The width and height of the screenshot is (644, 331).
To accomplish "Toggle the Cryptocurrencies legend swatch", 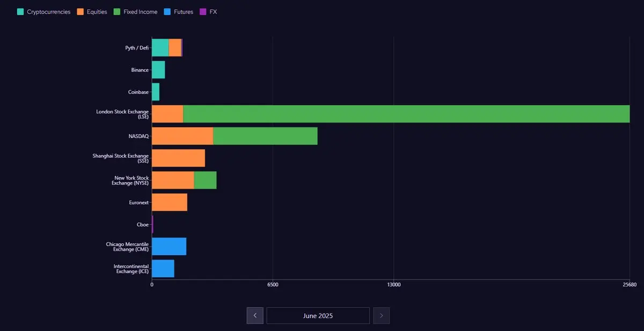I will pos(20,11).
